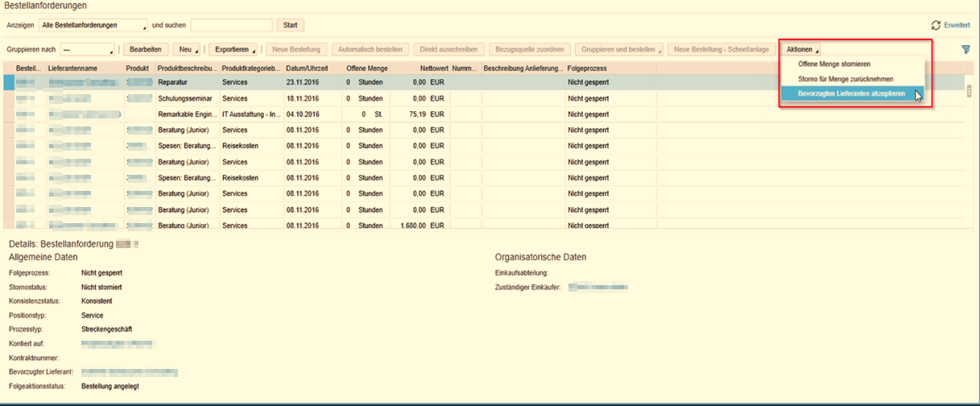
Task: Click the filter funnel icon
Action: [966, 49]
